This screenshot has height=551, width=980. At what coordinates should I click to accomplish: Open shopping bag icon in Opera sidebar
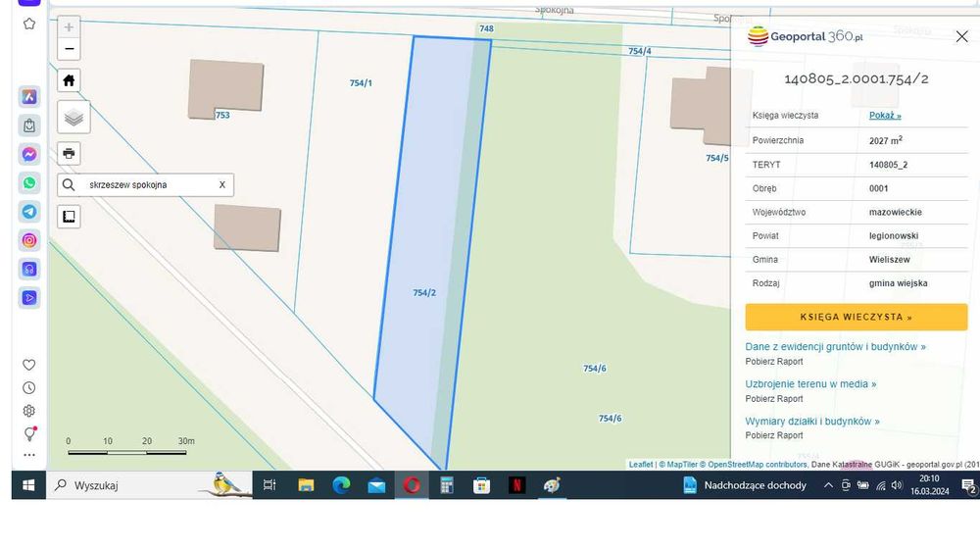pos(29,125)
